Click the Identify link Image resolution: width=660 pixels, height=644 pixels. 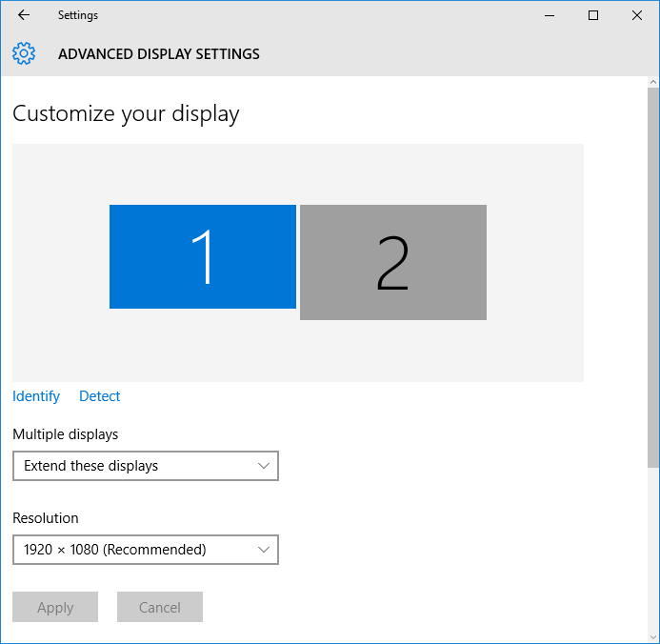[36, 396]
